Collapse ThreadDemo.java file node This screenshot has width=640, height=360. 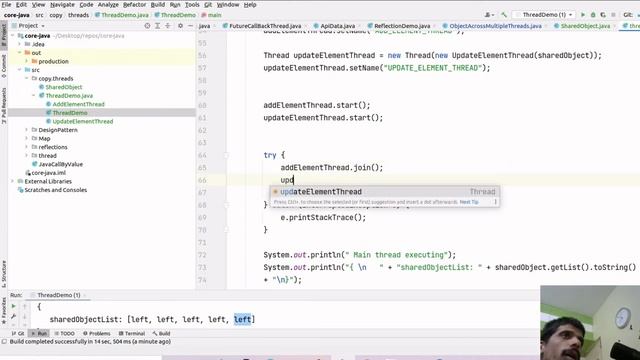coord(34,96)
